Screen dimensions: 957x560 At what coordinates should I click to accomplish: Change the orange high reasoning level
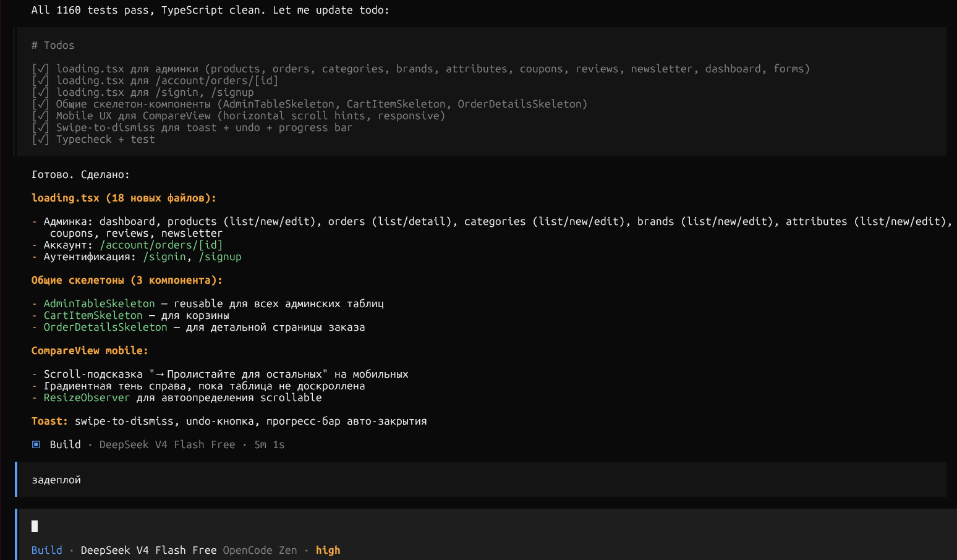(328, 550)
